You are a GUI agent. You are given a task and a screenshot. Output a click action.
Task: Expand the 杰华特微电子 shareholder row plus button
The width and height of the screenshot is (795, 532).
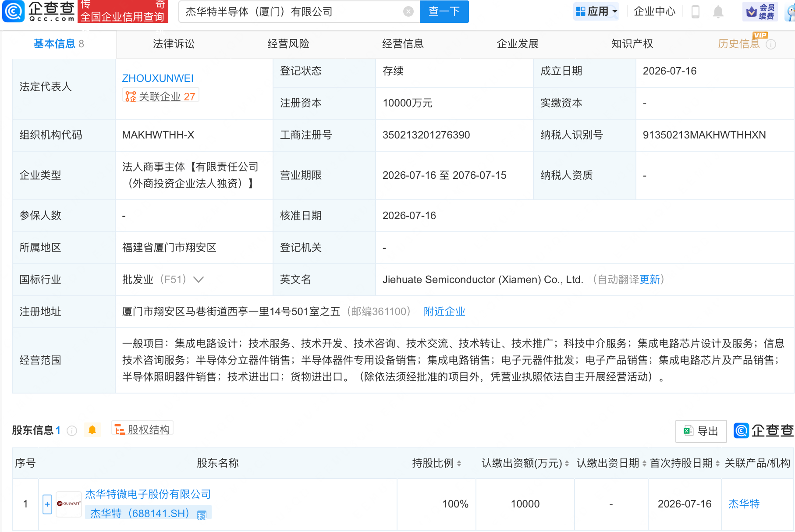[47, 504]
